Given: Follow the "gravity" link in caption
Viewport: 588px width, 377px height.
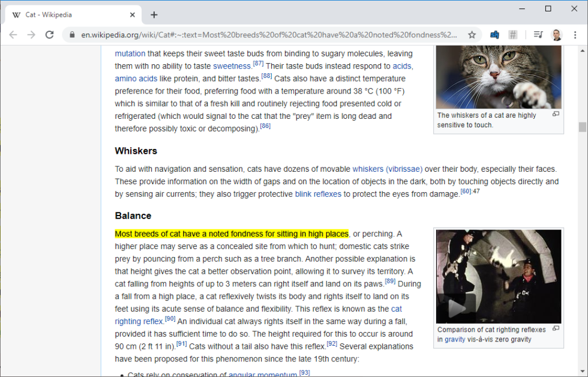Looking at the screenshot, I should pos(455,340).
